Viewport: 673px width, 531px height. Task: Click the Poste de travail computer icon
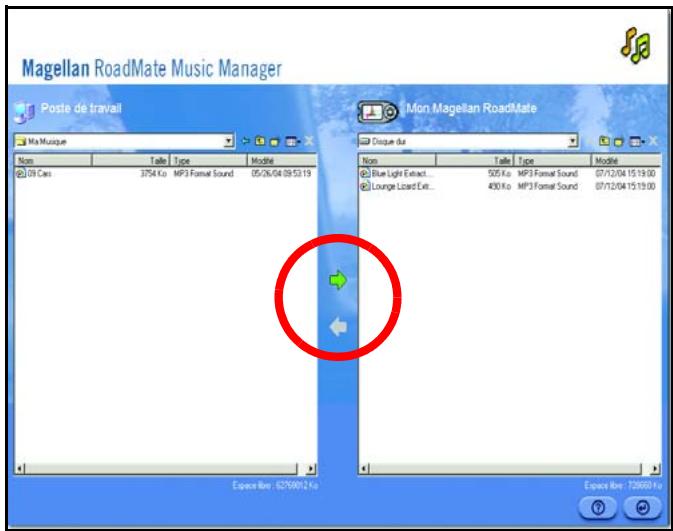coord(24,112)
